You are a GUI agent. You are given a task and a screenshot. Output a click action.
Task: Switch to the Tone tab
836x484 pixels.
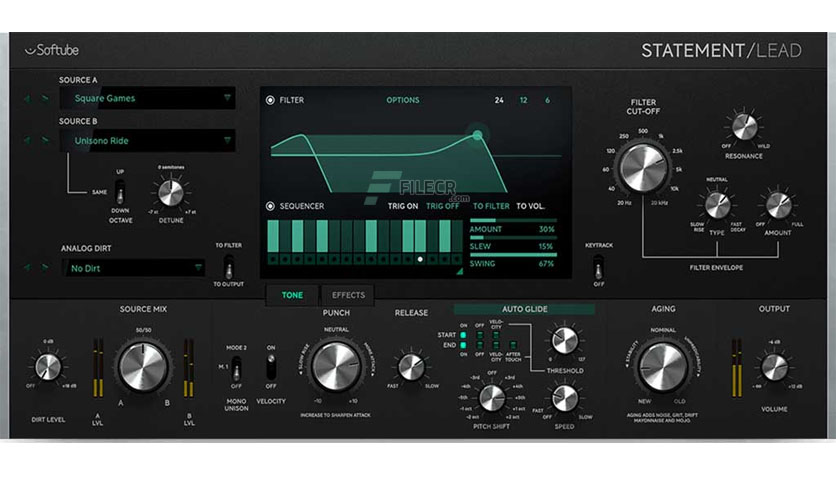point(292,295)
